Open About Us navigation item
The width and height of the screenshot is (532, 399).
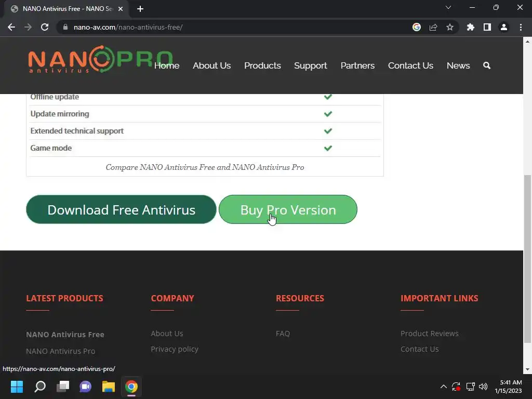212,65
